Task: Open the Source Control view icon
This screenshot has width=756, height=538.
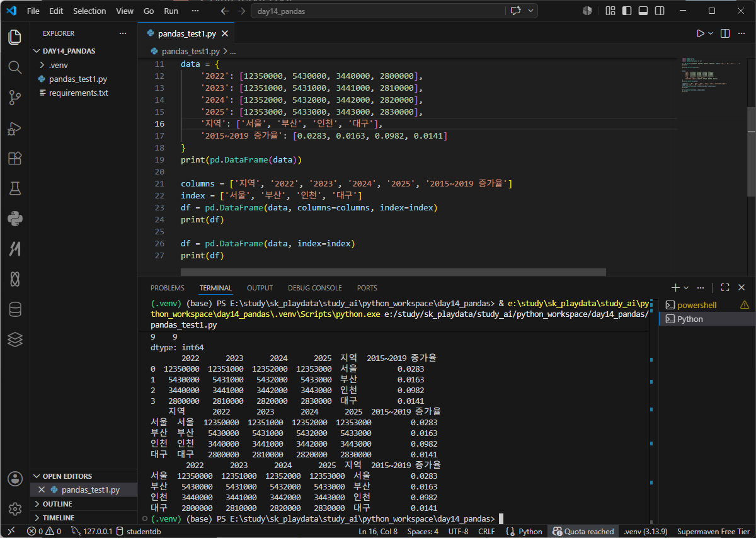Action: point(14,97)
